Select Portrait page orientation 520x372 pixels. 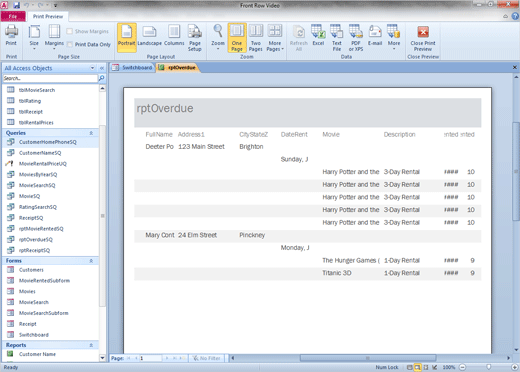tap(127, 37)
